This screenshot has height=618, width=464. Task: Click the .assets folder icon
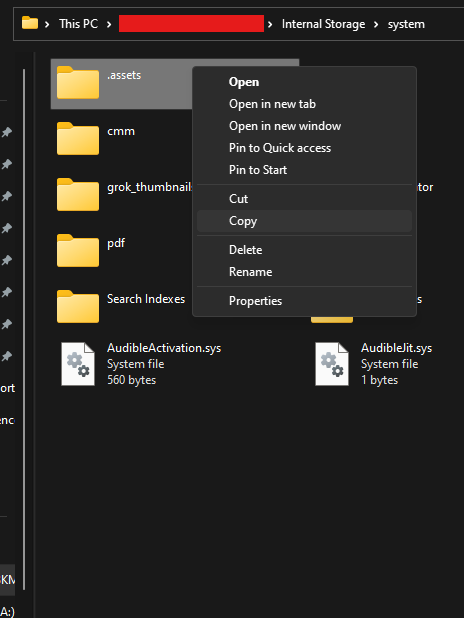pyautogui.click(x=78, y=82)
